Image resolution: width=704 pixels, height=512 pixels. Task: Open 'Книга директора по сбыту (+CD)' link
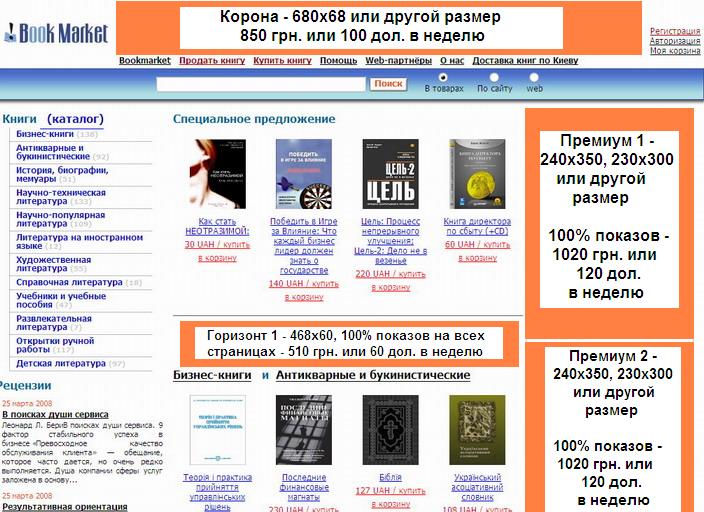pyautogui.click(x=477, y=226)
